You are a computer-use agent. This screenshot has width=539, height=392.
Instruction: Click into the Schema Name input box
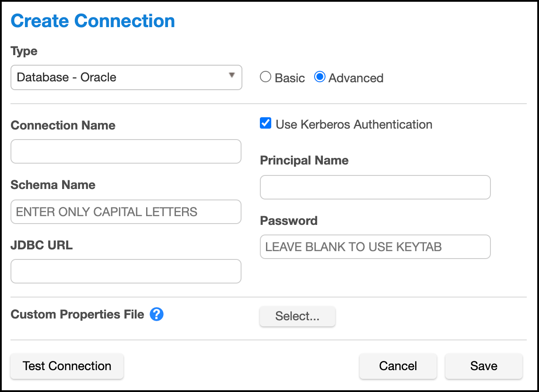pos(126,212)
